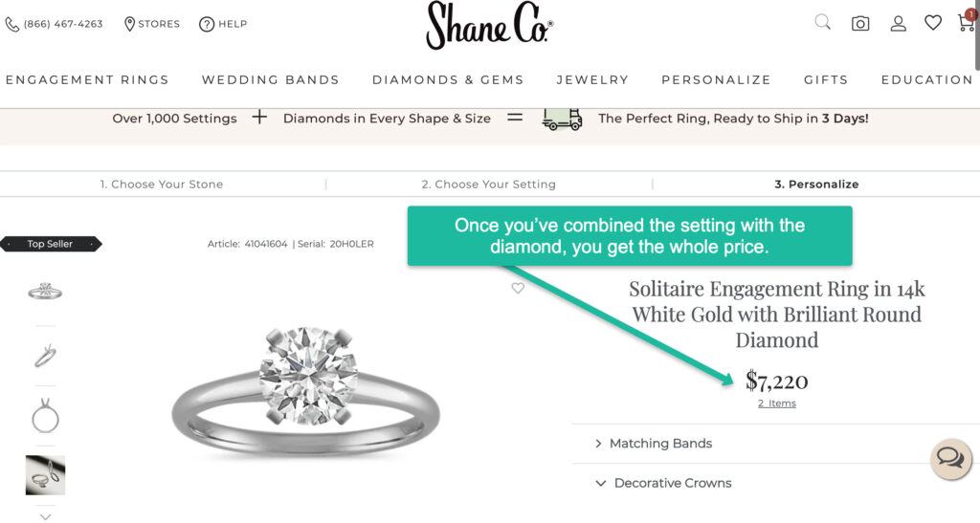Go to Choose Your Setting step
The image size is (980, 523).
click(488, 185)
